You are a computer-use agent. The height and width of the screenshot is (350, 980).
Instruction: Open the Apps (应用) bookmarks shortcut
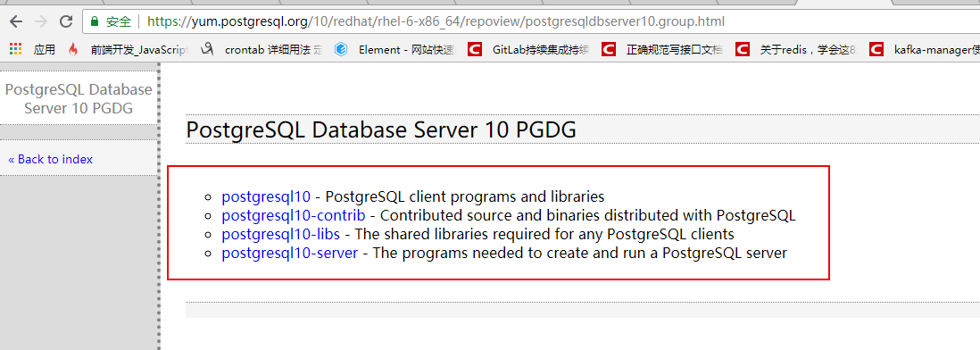click(x=33, y=49)
